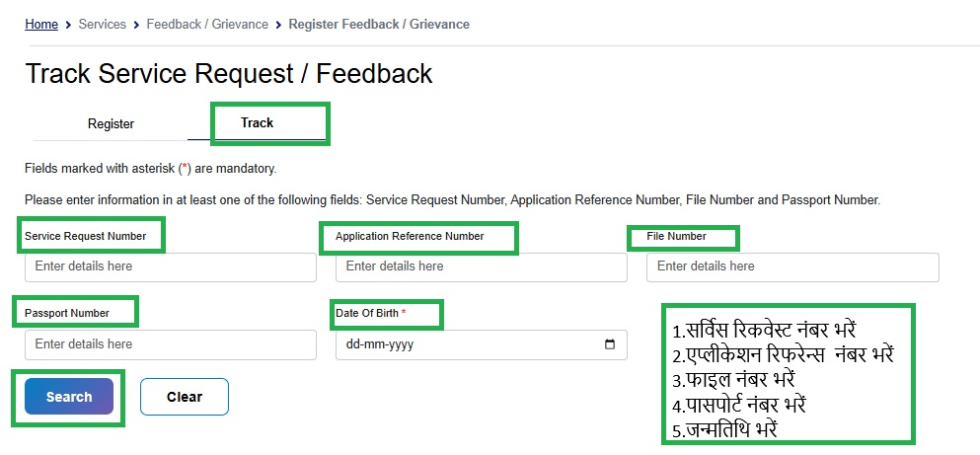
Task: Focus the Service Request Number input
Action: point(171,266)
